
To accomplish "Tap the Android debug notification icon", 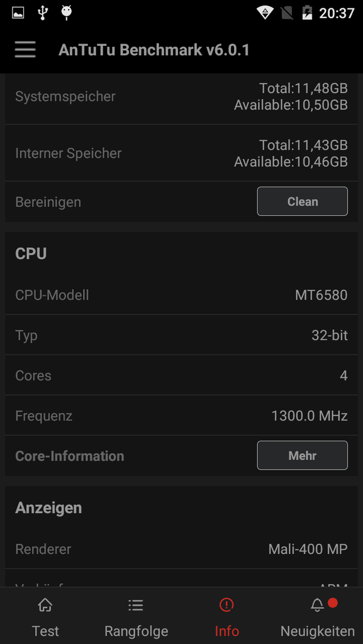I will click(67, 13).
